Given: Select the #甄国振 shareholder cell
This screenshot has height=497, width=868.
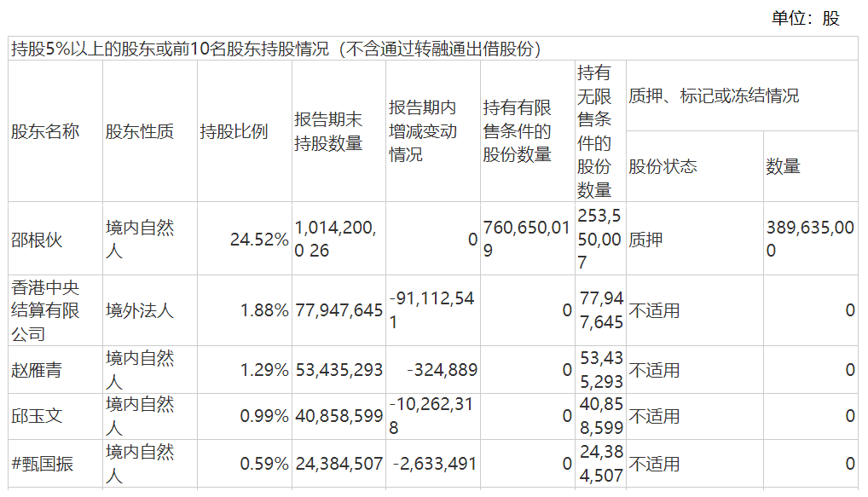Looking at the screenshot, I should coord(43,464).
